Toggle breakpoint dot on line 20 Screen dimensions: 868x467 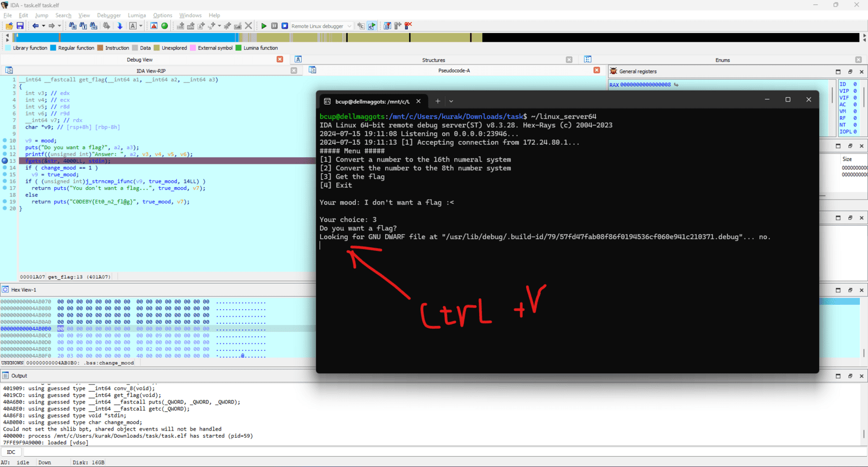pyautogui.click(x=5, y=208)
